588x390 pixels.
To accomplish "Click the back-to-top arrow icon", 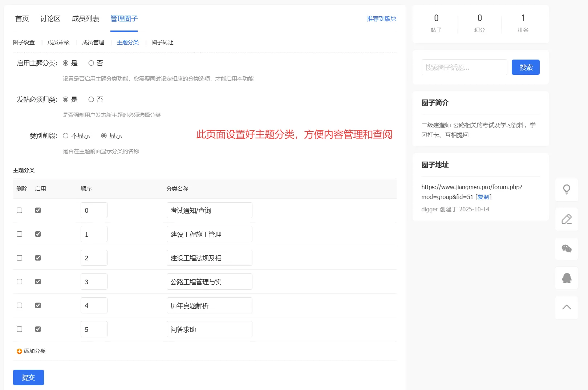I will [566, 308].
